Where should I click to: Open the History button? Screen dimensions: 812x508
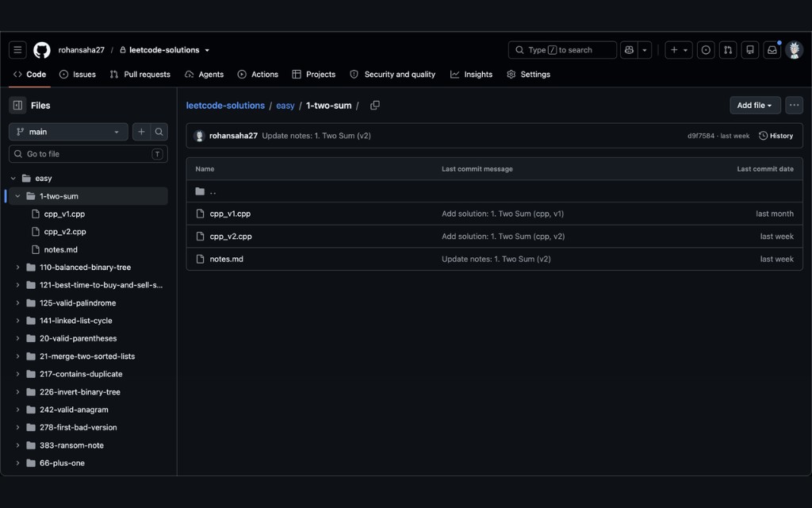point(776,136)
